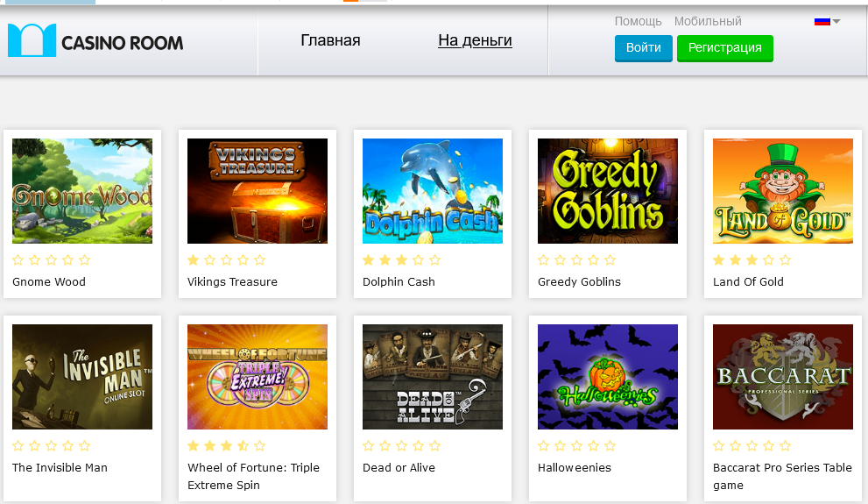868x504 pixels.
Task: Rate Baccarat Pro Series two stars
Action: tap(735, 445)
